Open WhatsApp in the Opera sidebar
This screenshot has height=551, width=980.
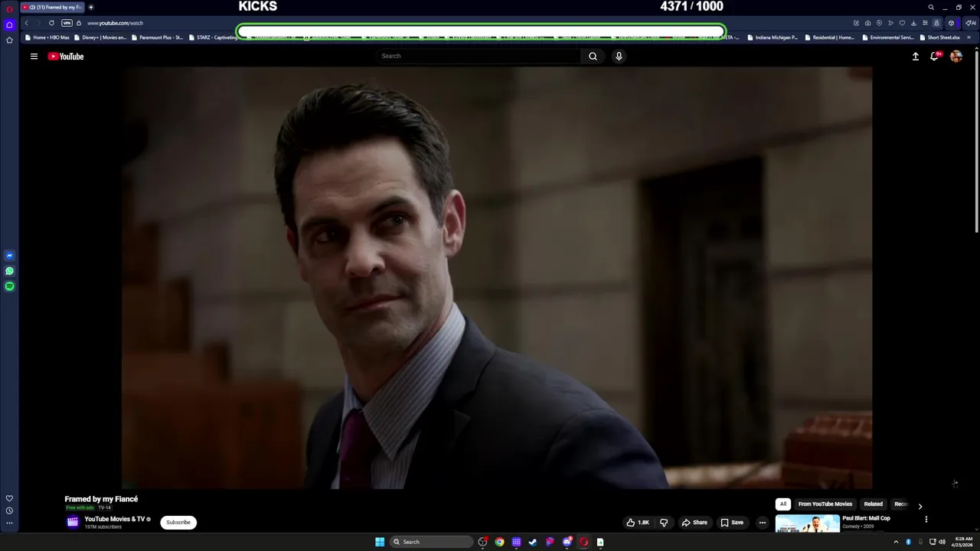[x=9, y=271]
